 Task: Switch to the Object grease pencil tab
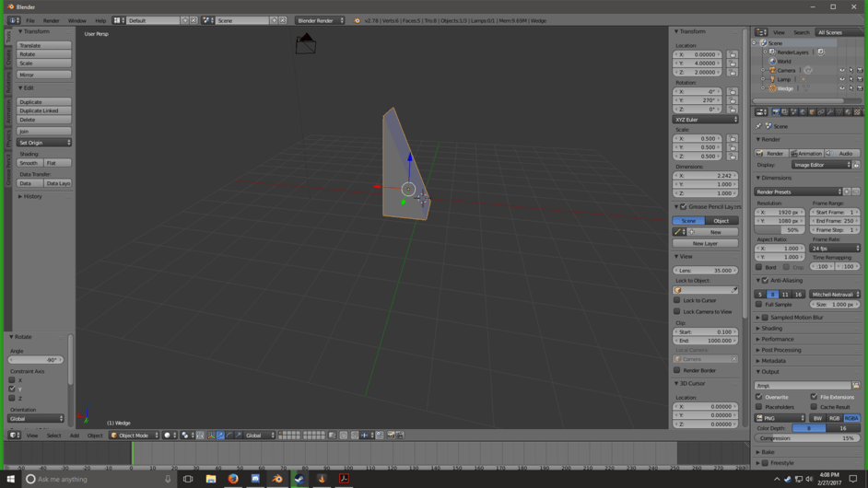point(721,221)
